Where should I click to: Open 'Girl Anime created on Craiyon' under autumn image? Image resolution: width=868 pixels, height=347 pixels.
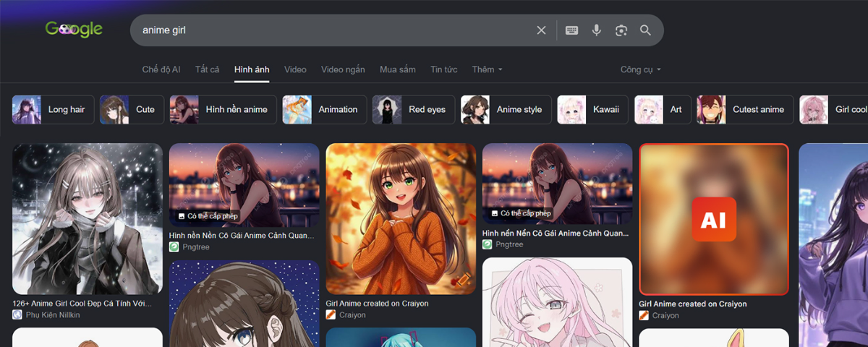pos(378,304)
